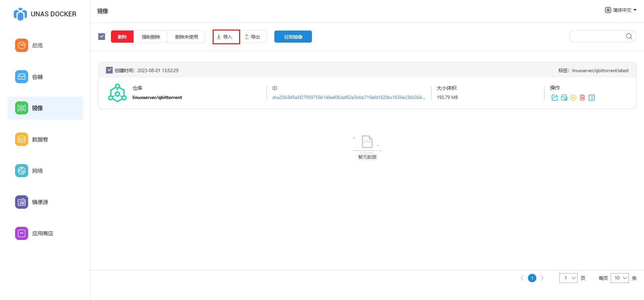
Task: Click the sha256 image ID link
Action: tap(348, 97)
